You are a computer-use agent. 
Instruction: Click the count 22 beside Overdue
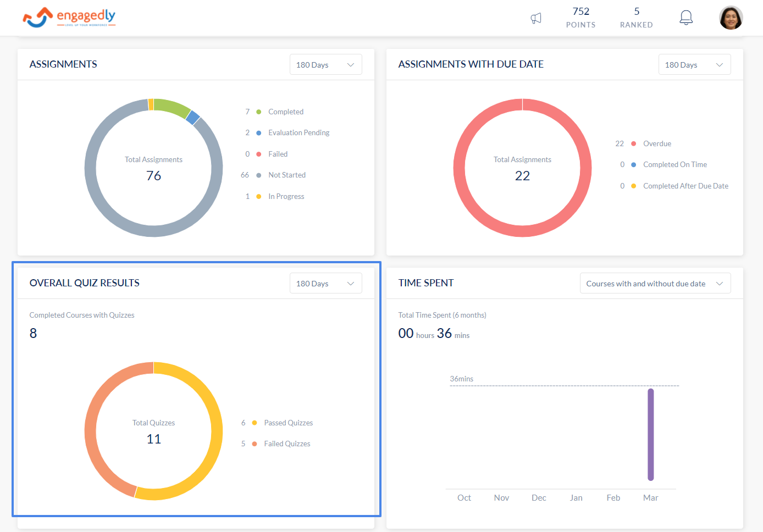pos(620,143)
